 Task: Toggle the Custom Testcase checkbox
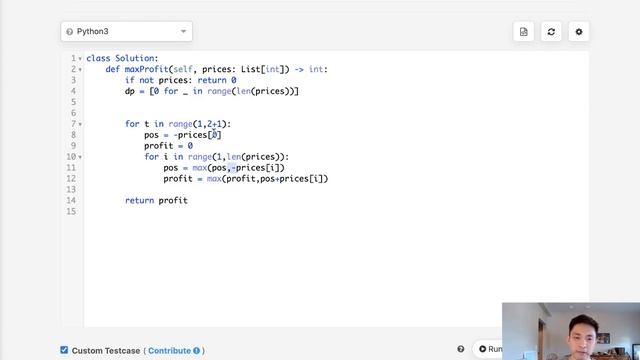point(64,350)
